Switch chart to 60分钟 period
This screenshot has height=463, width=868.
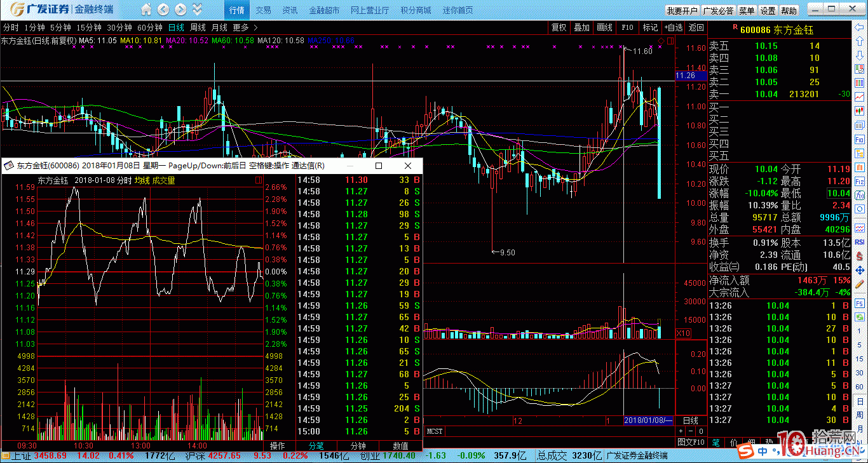click(x=151, y=27)
